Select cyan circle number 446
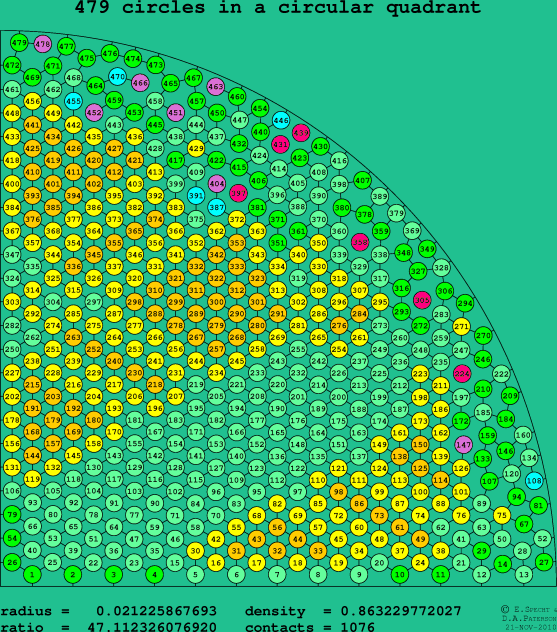The width and height of the screenshot is (557, 632). point(281,120)
